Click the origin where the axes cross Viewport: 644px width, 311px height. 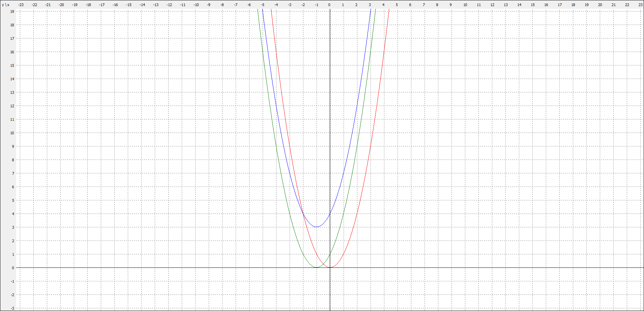coord(330,267)
